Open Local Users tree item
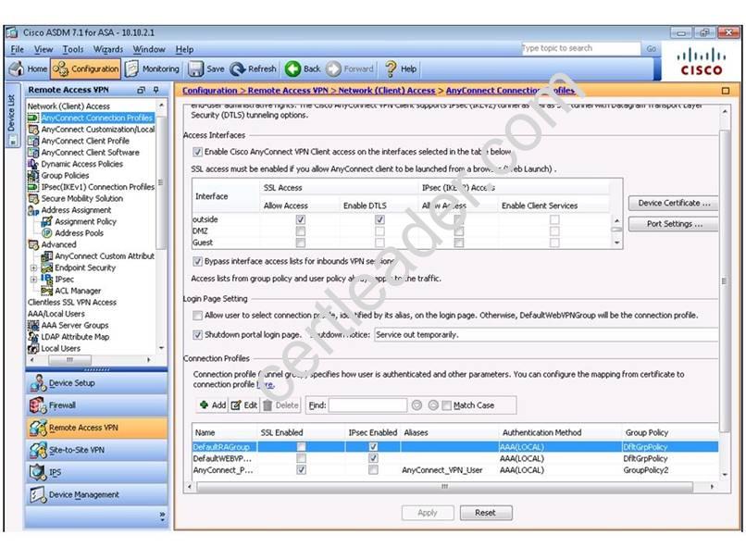 click(60, 348)
